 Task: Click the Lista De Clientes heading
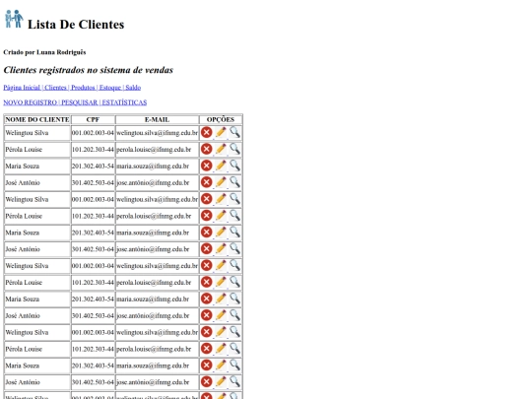pos(76,25)
